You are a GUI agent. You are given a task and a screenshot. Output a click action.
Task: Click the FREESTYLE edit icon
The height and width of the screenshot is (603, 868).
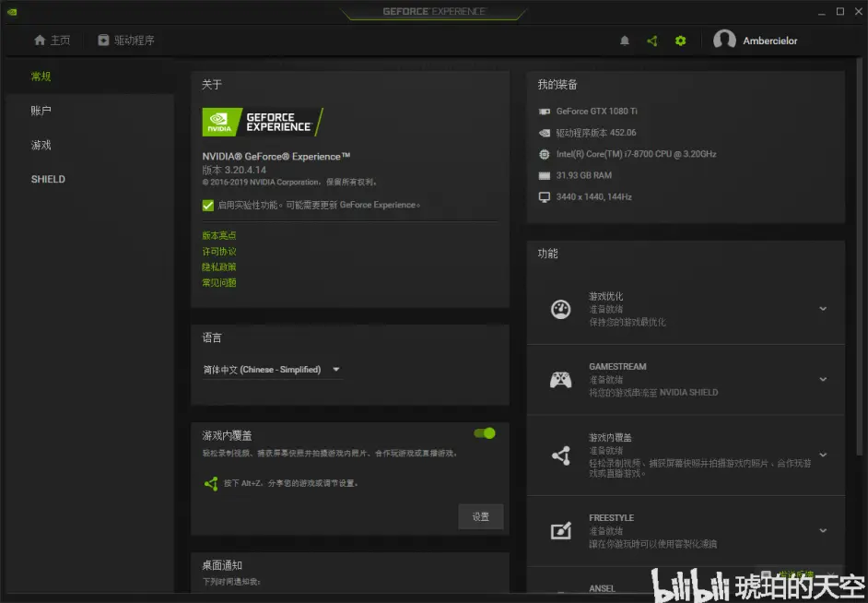[561, 530]
